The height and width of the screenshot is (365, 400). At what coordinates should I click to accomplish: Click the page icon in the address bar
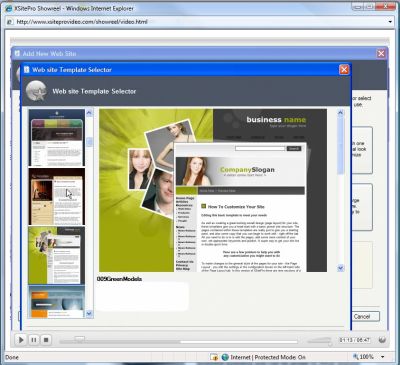(10, 22)
